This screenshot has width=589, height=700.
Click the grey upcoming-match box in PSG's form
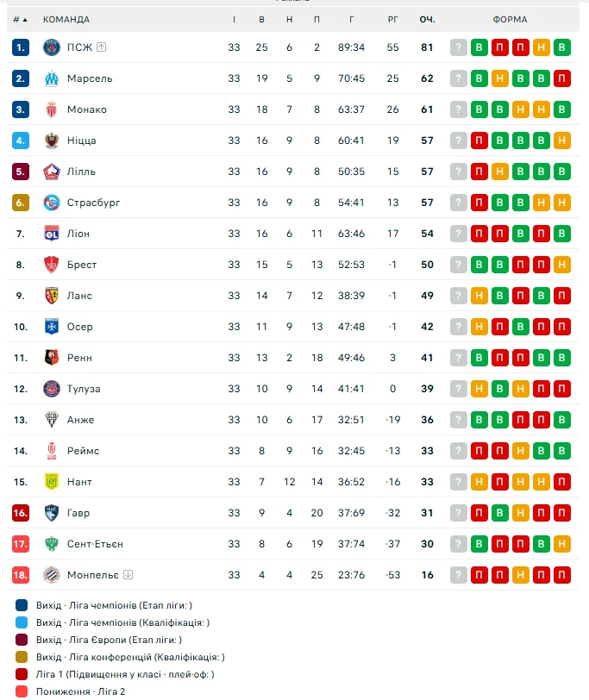[x=459, y=47]
